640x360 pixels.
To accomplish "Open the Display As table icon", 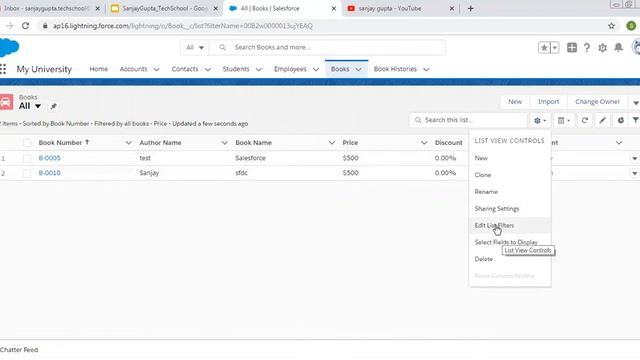I will [564, 120].
